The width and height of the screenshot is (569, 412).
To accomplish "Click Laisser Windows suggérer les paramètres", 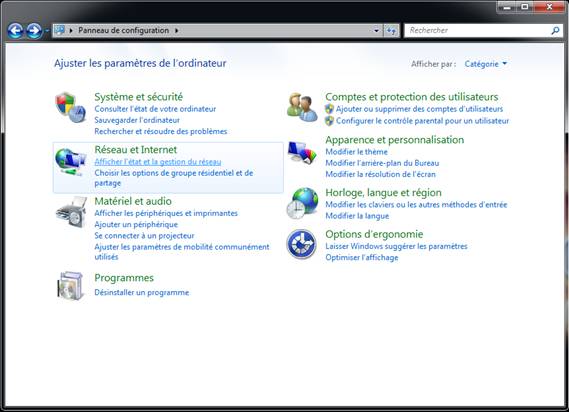I will (x=396, y=246).
